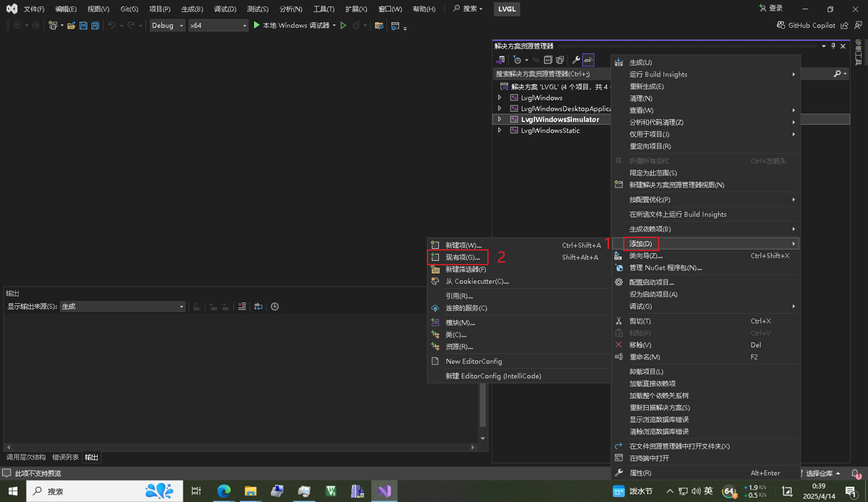Click Collapse All icon in Solution Explorer
The width and height of the screenshot is (868, 502).
548,60
